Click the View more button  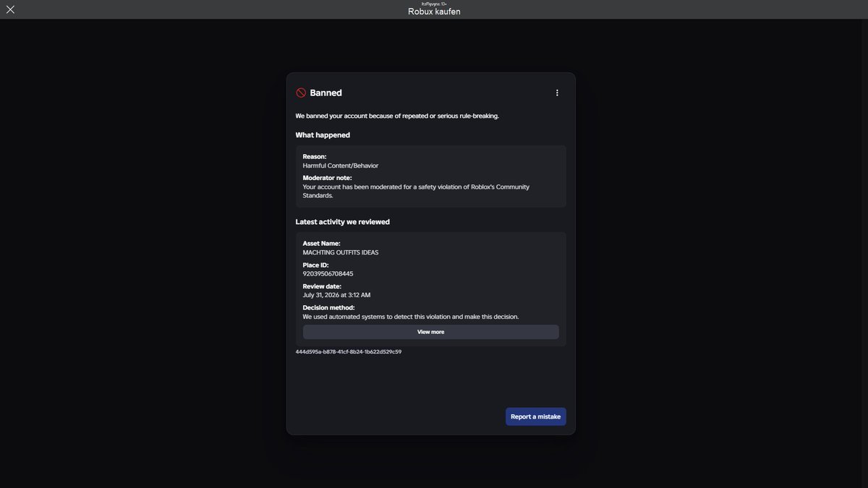[431, 332]
